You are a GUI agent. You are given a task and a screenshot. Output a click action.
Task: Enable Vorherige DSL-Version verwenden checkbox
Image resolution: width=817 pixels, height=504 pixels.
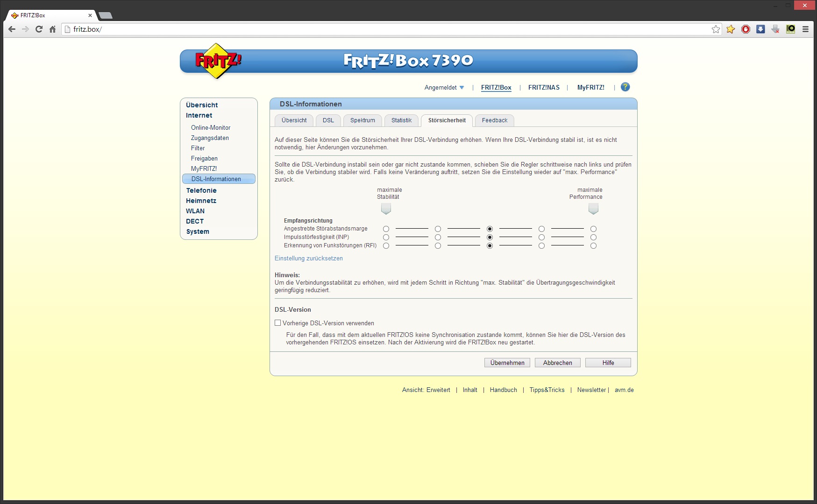click(278, 323)
